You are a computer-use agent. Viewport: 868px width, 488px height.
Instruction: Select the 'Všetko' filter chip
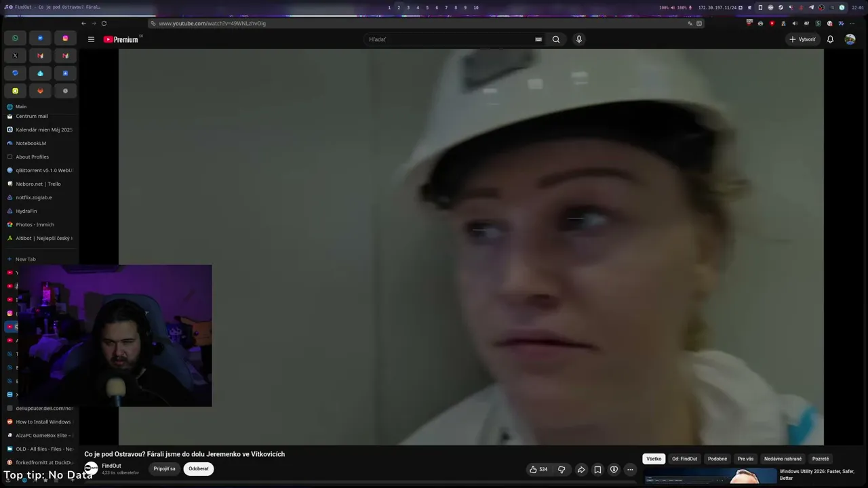[654, 459]
